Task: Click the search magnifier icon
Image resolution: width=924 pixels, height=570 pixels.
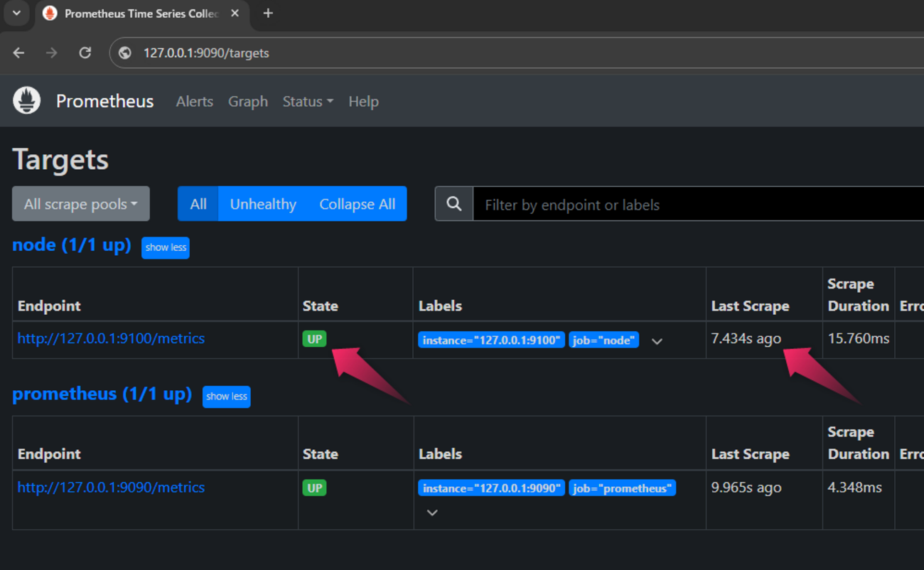Action: [454, 205]
